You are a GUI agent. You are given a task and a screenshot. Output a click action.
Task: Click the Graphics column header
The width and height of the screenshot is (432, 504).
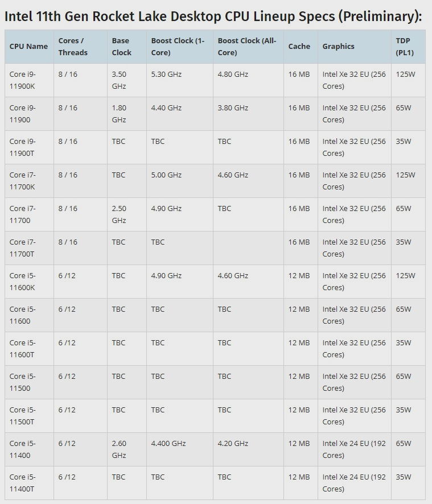tap(338, 47)
